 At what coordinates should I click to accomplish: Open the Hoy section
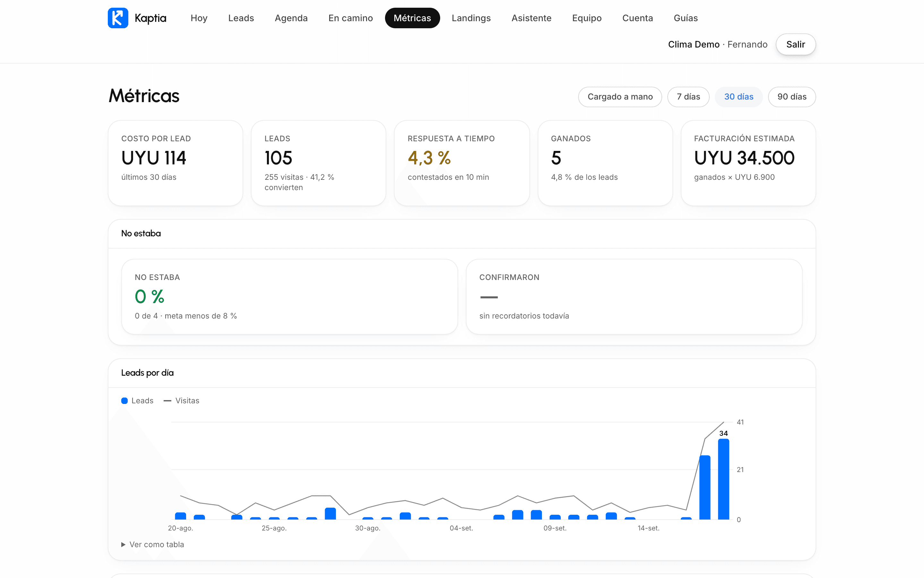[x=199, y=18]
